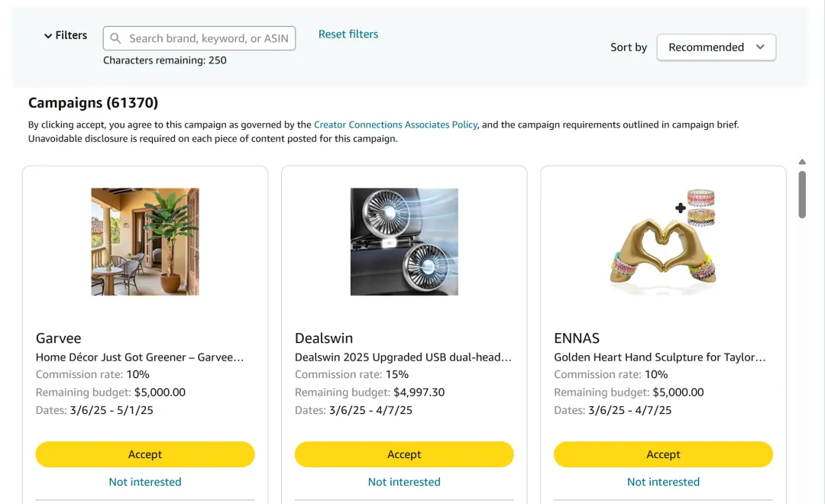The width and height of the screenshot is (825, 504).
Task: Click the campaigns list scrollbar thumb
Action: 802,194
